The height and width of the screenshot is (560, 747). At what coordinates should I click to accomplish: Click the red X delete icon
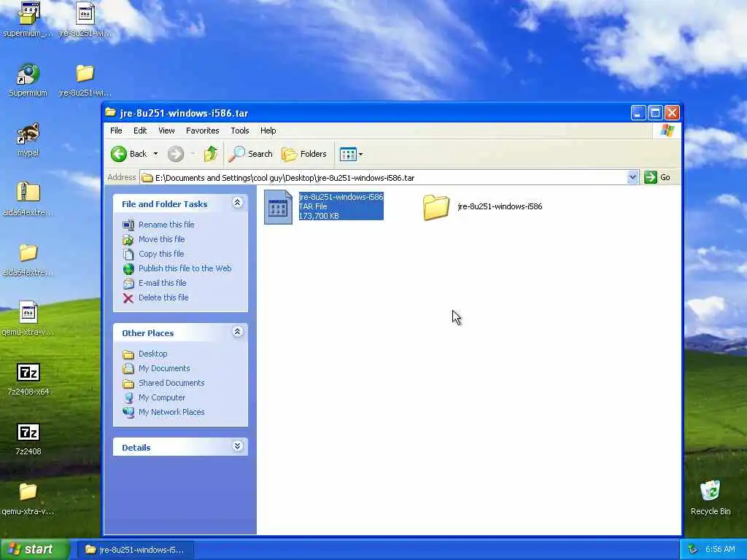pos(128,298)
